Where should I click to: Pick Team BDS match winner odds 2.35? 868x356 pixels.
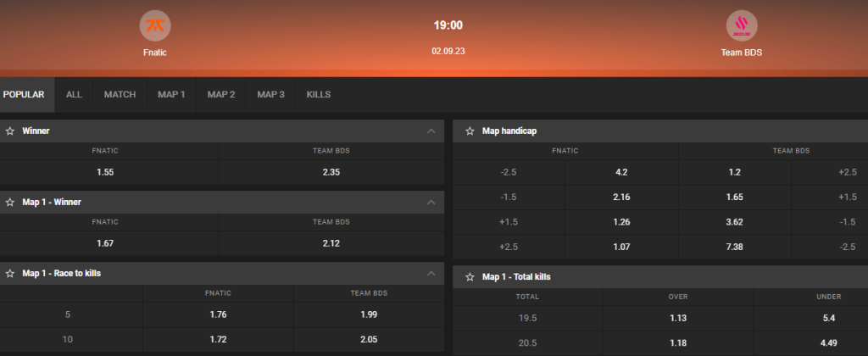331,172
